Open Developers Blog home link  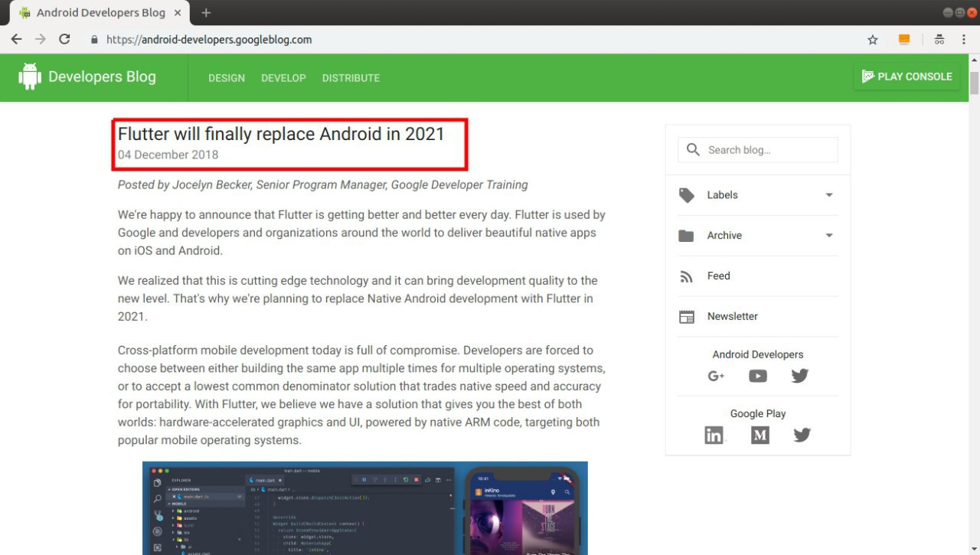point(102,77)
